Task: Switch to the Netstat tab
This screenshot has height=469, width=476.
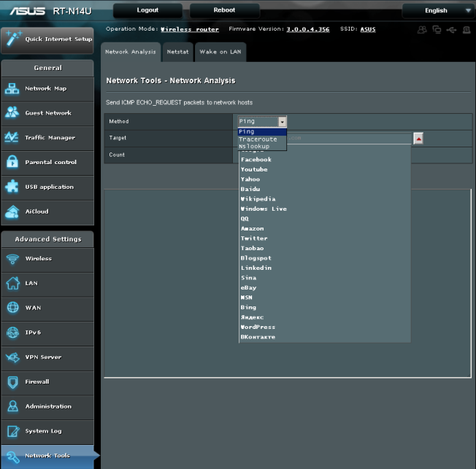Action: [x=177, y=52]
